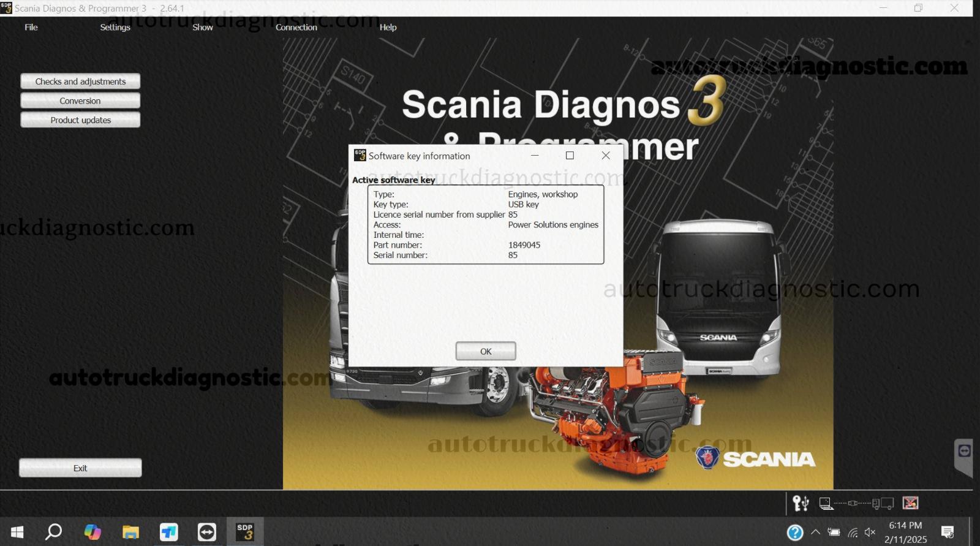The width and height of the screenshot is (980, 546).
Task: Click the computer-to-vehicle connection status icon
Action: 856,503
